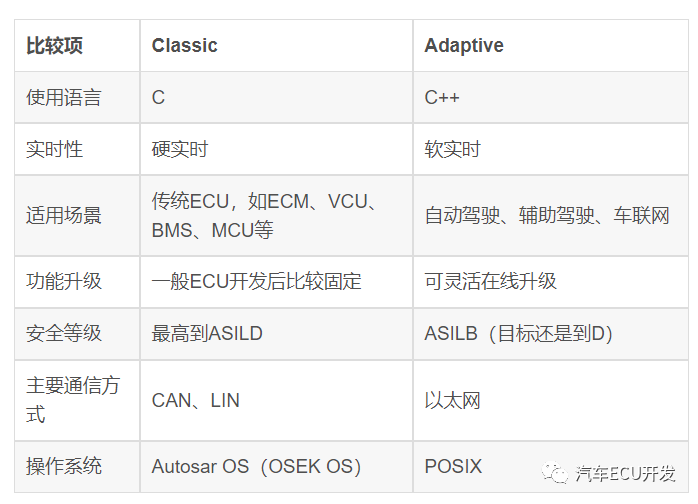Click the 硬实时 cell
The height and width of the screenshot is (504, 698).
[x=276, y=149]
